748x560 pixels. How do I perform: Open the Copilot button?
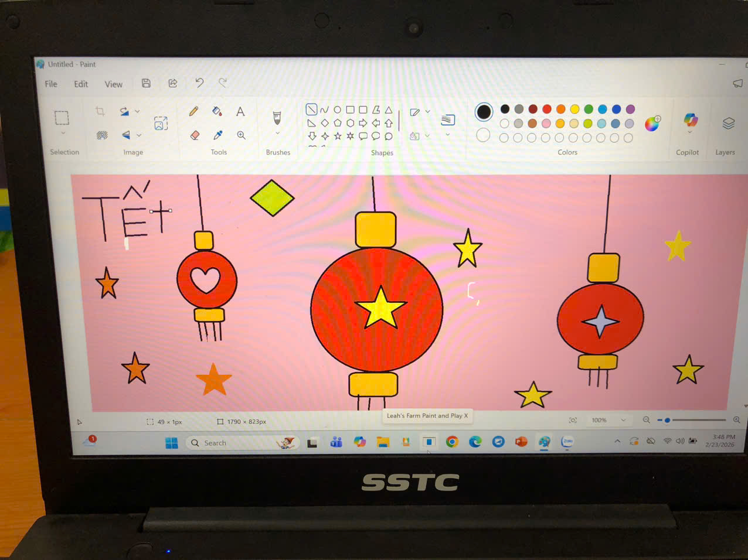pyautogui.click(x=690, y=121)
